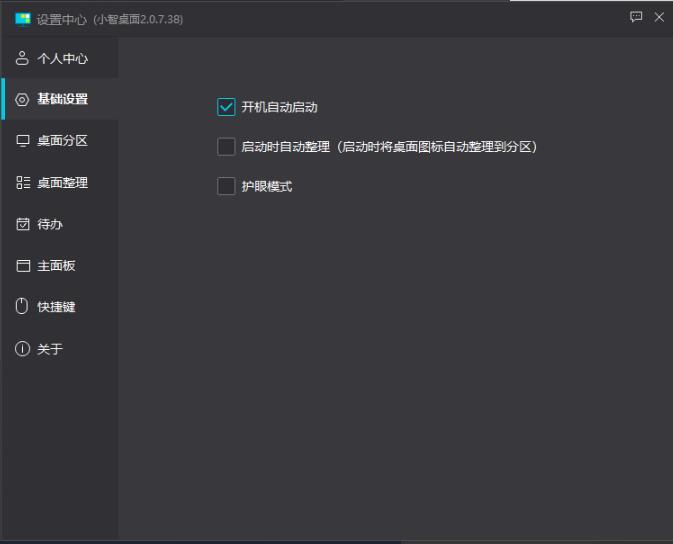Click the 主面板 panel window icon
This screenshot has height=544, width=673.
pyautogui.click(x=23, y=266)
